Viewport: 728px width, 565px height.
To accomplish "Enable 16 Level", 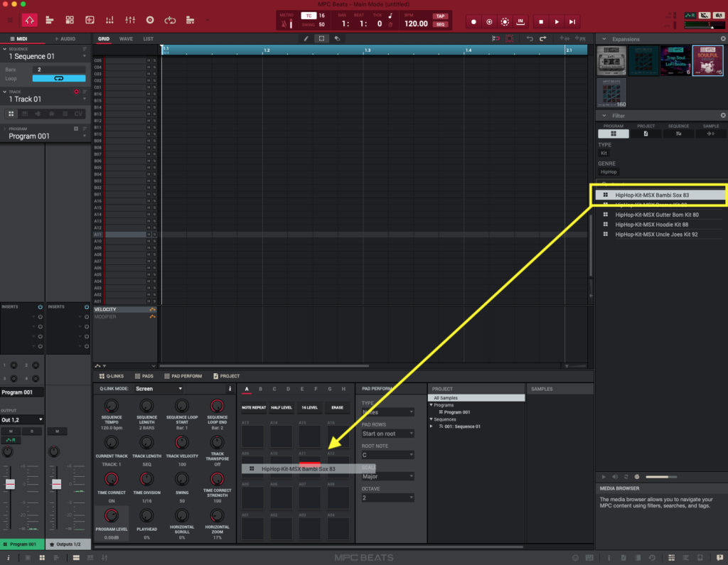I will coord(309,408).
